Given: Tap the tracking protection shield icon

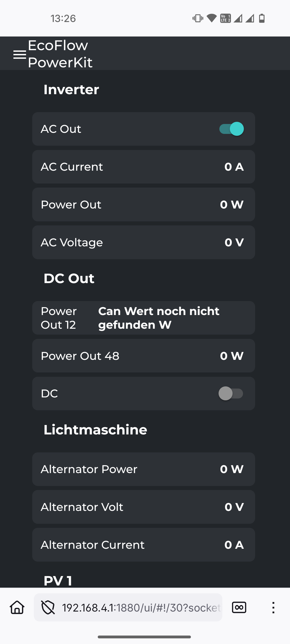Looking at the screenshot, I should (48, 607).
